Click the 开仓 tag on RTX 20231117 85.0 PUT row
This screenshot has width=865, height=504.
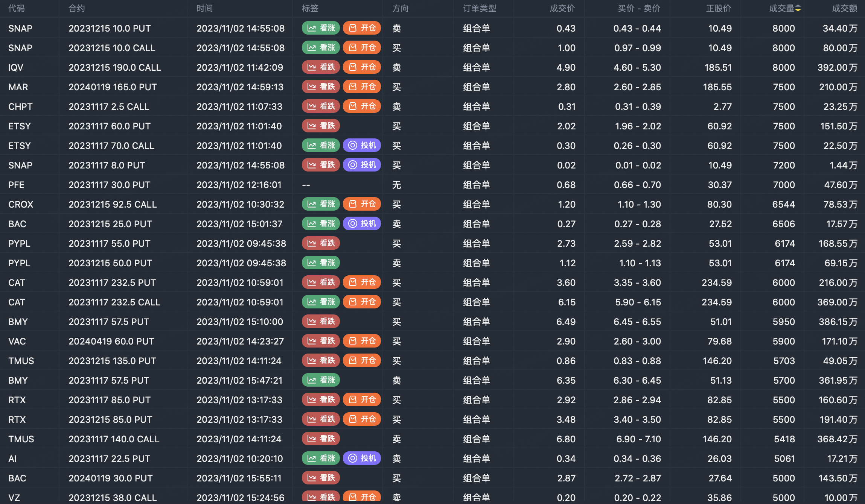(362, 400)
